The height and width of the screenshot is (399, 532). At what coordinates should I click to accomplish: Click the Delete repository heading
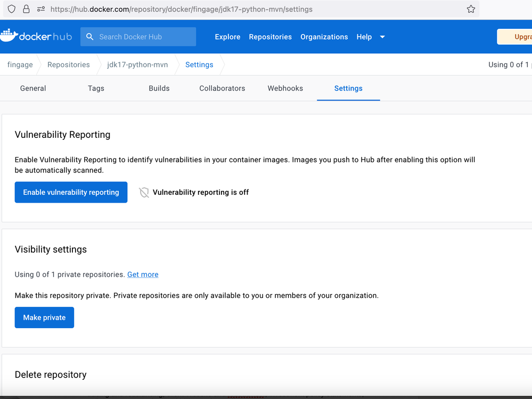[x=51, y=374]
